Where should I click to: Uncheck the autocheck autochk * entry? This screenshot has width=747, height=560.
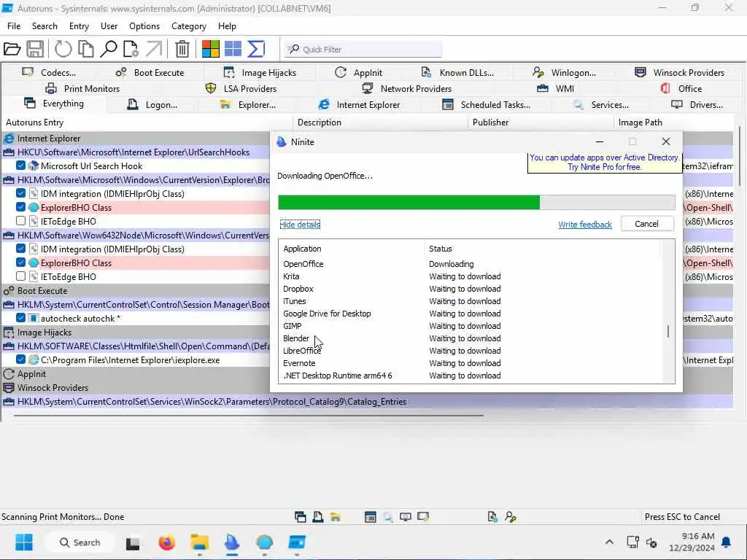tap(20, 318)
